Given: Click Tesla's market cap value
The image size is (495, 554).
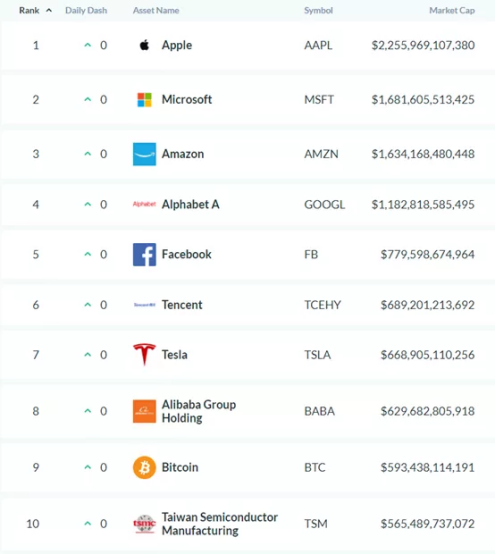Looking at the screenshot, I should pos(428,355).
